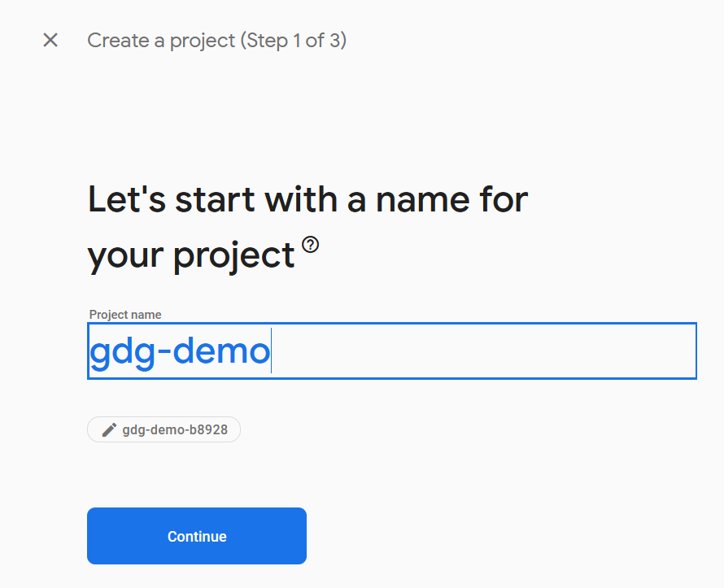Click the word "Let's" in the heading
This screenshot has height=588, width=724.
click(x=122, y=199)
